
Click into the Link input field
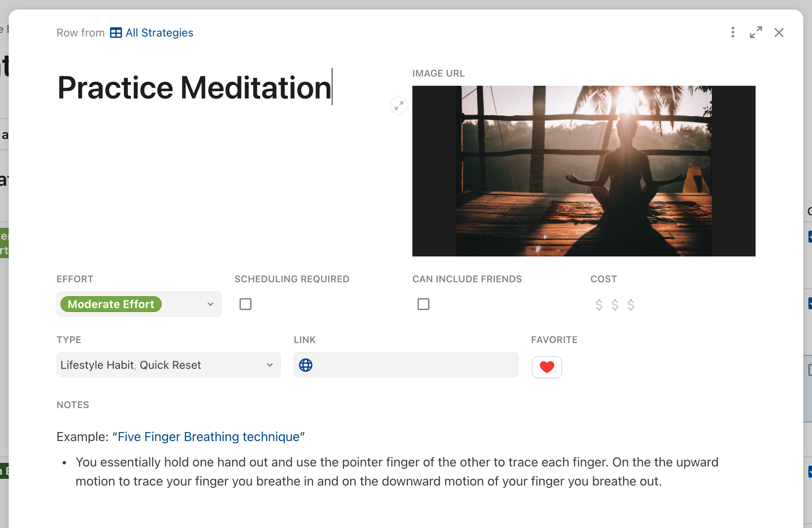tap(413, 365)
